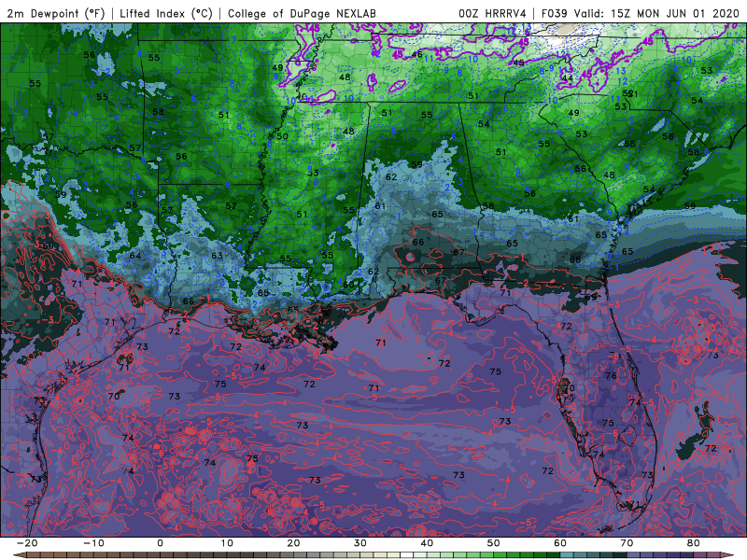Click the '60' dewpoint value on the map
Screen dimensions: 747x560
348,285
